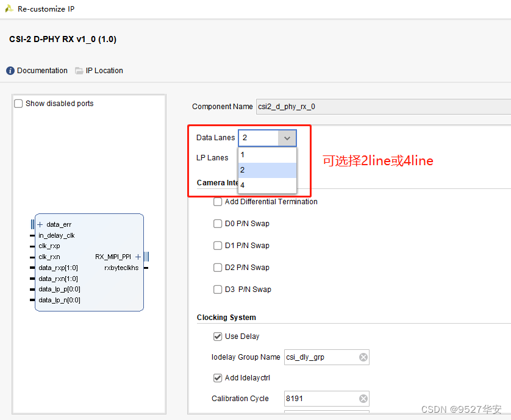
Task: Enable D0 P/N Swap checkbox
Action: (x=218, y=224)
